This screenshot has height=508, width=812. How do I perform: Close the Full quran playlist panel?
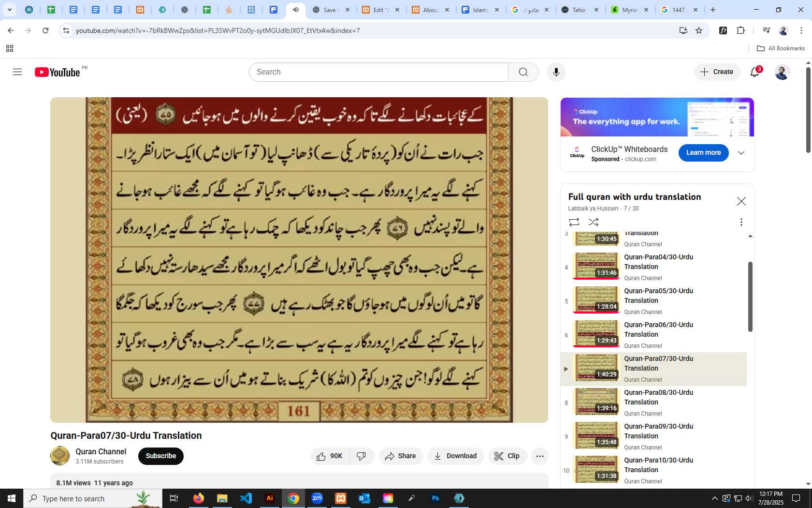[x=741, y=201]
